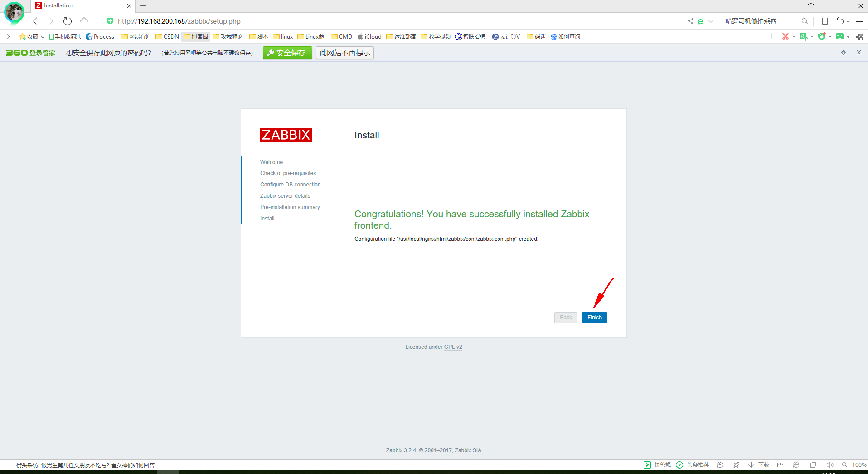Image resolution: width=868 pixels, height=474 pixels.
Task: Open the linux bookmark folder
Action: click(283, 37)
